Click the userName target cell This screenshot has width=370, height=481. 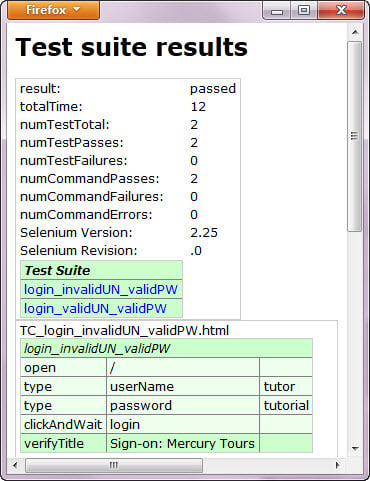point(183,387)
